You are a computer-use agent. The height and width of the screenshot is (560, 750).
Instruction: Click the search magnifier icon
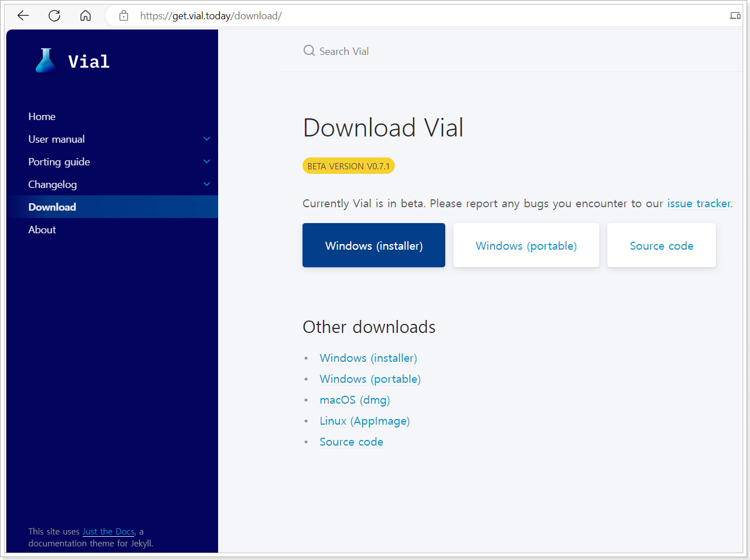[309, 51]
